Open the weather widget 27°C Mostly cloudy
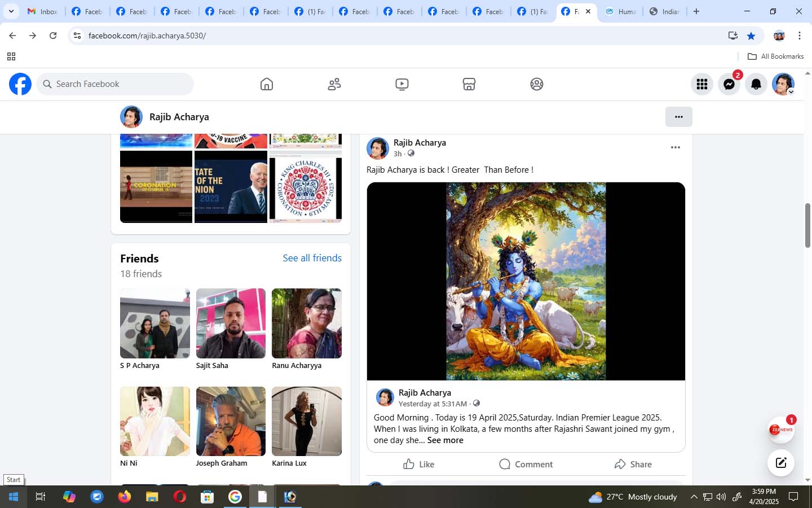 (633, 497)
